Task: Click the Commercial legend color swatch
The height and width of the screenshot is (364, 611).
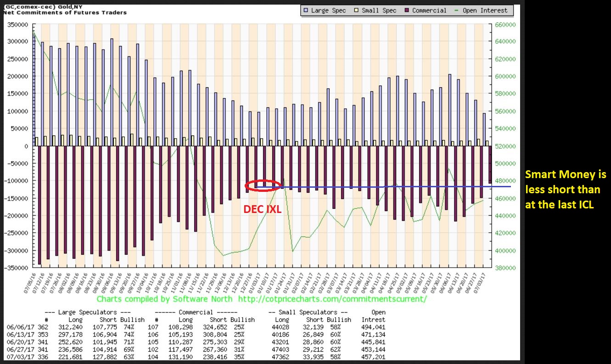Action: pyautogui.click(x=406, y=10)
